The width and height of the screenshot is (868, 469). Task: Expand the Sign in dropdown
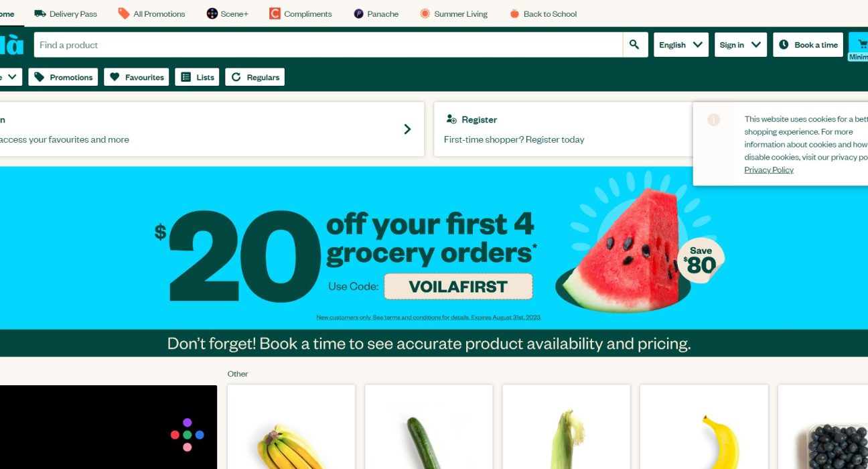(741, 45)
